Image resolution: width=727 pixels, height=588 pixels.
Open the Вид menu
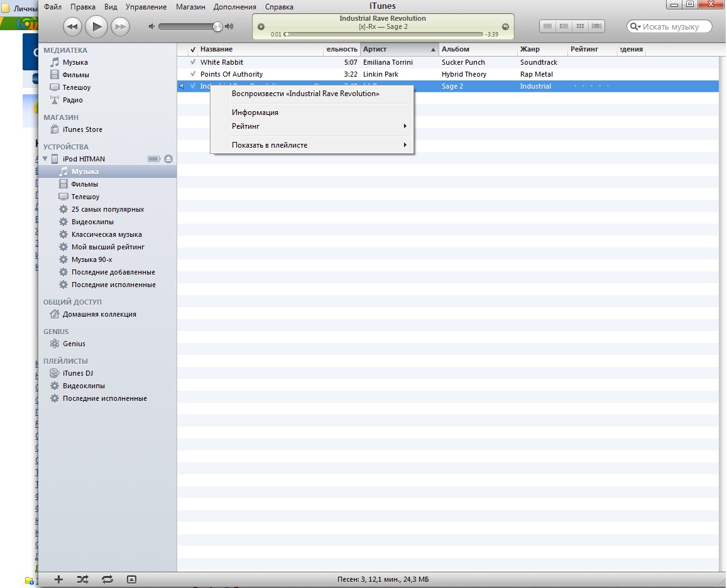(x=111, y=7)
